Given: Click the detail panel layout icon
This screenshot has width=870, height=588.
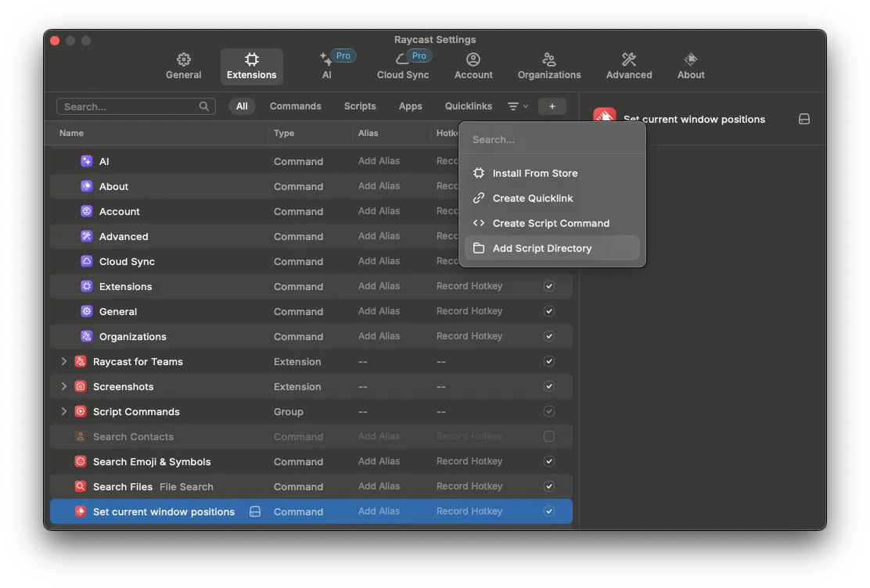Looking at the screenshot, I should pos(804,119).
